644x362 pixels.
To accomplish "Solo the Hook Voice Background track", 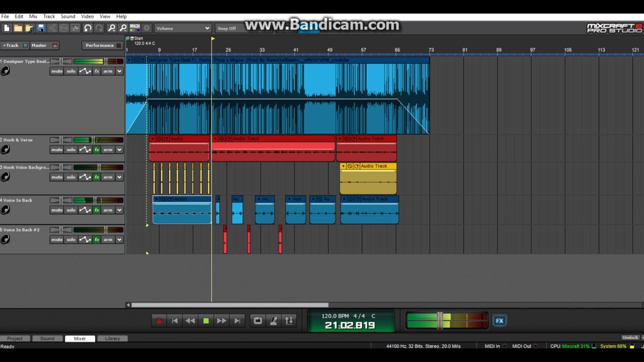I will pos(71,177).
